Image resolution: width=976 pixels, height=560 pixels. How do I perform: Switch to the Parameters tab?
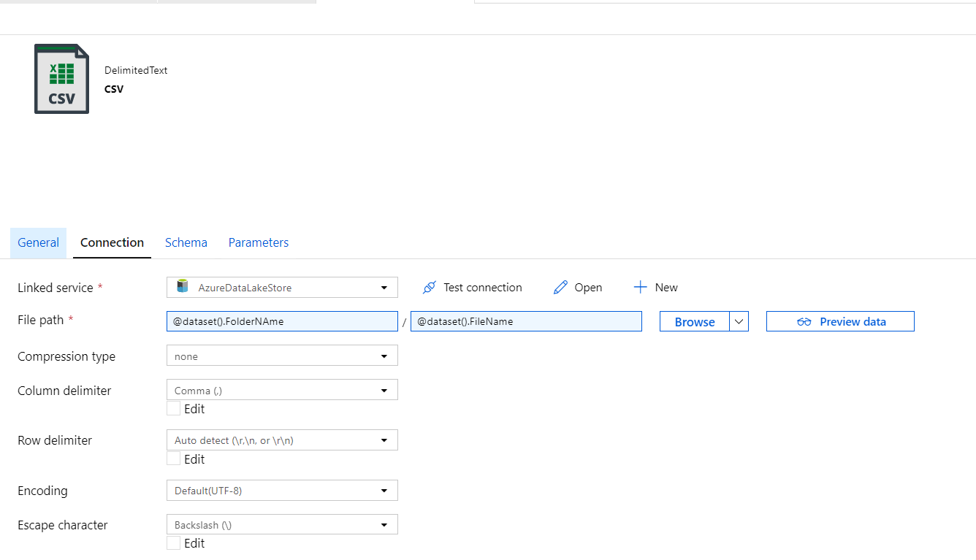point(258,242)
